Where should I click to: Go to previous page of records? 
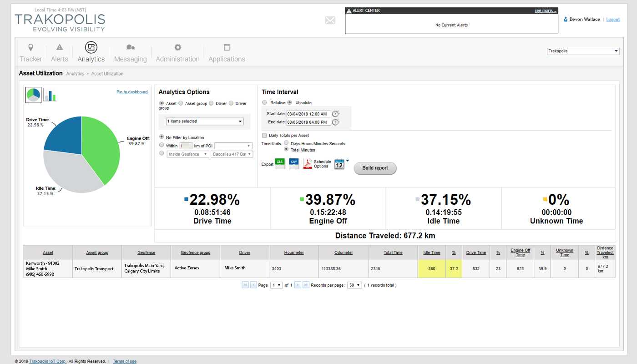pos(253,285)
